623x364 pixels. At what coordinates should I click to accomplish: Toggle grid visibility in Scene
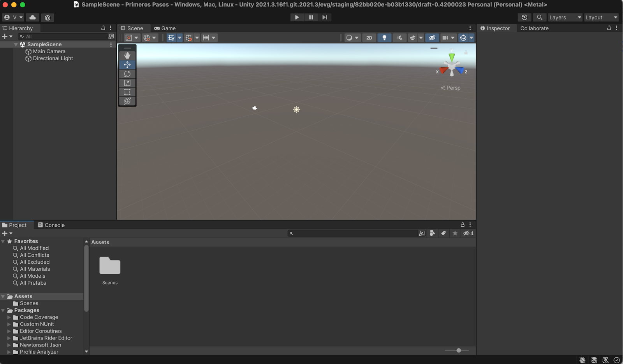171,38
